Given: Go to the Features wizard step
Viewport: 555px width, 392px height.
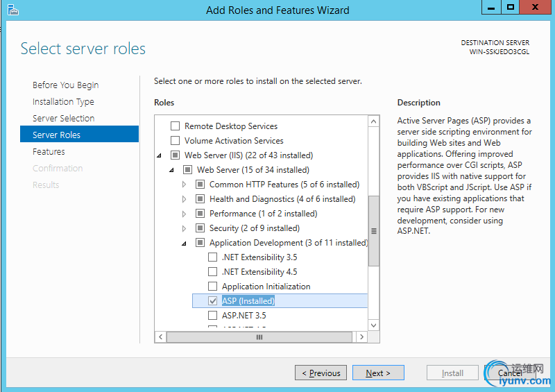Looking at the screenshot, I should [49, 152].
